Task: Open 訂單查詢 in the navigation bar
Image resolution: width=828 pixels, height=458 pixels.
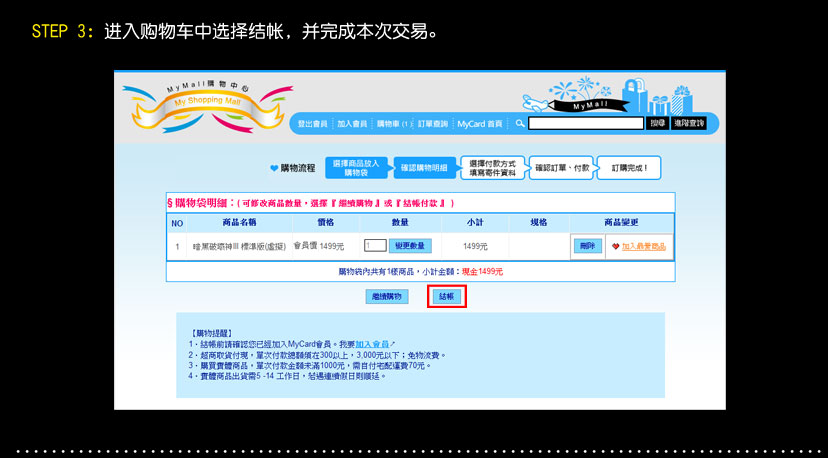Action: pyautogui.click(x=433, y=124)
